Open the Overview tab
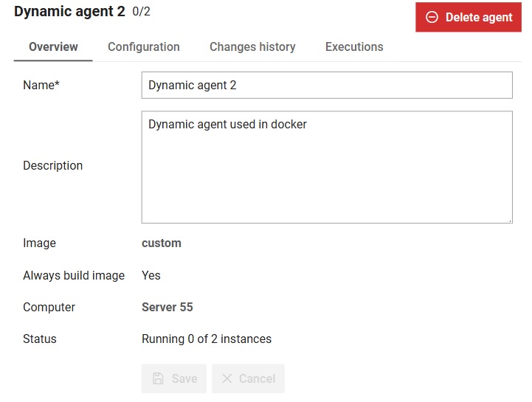This screenshot has width=532, height=402. [x=53, y=46]
